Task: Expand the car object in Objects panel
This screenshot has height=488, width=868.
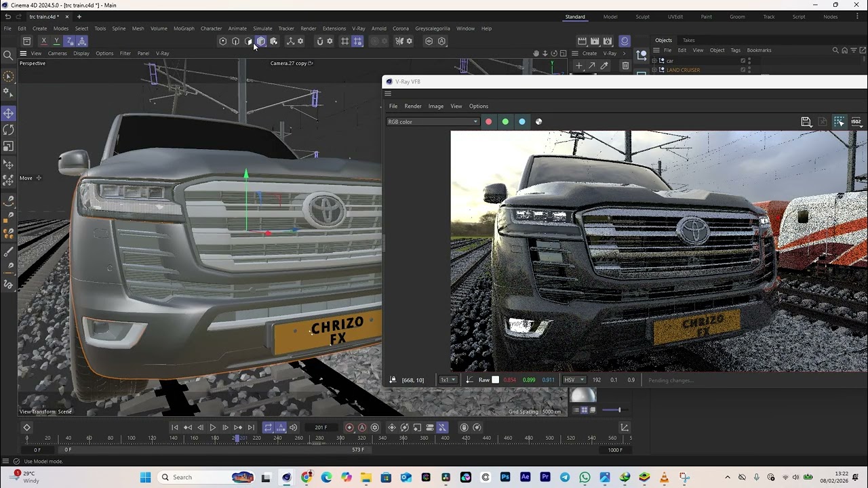Action: pos(654,61)
